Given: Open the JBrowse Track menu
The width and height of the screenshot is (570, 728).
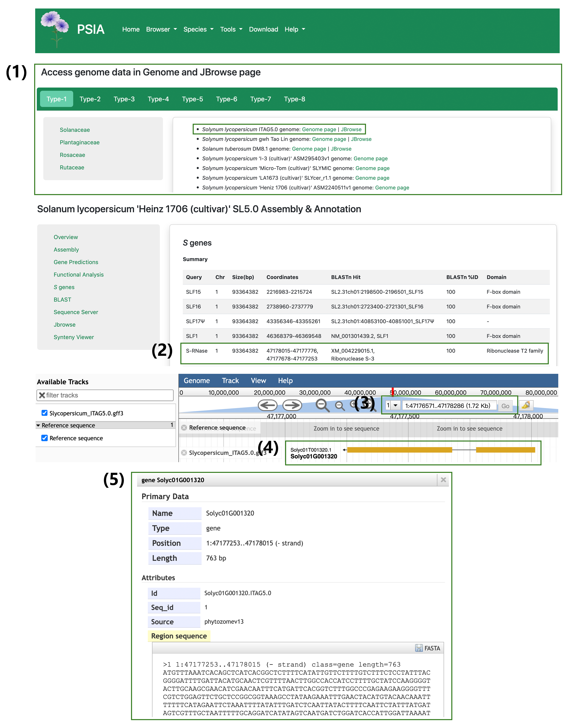Looking at the screenshot, I should (x=230, y=381).
